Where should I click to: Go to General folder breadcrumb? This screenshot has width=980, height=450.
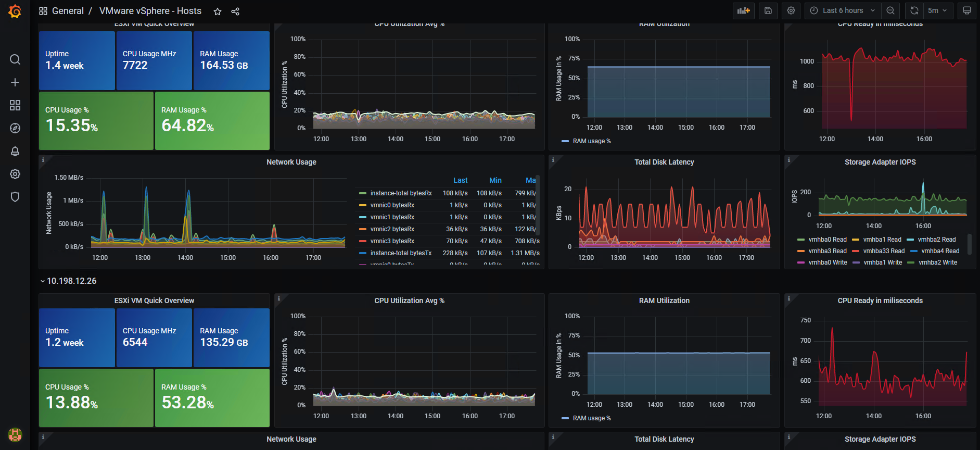click(x=68, y=11)
